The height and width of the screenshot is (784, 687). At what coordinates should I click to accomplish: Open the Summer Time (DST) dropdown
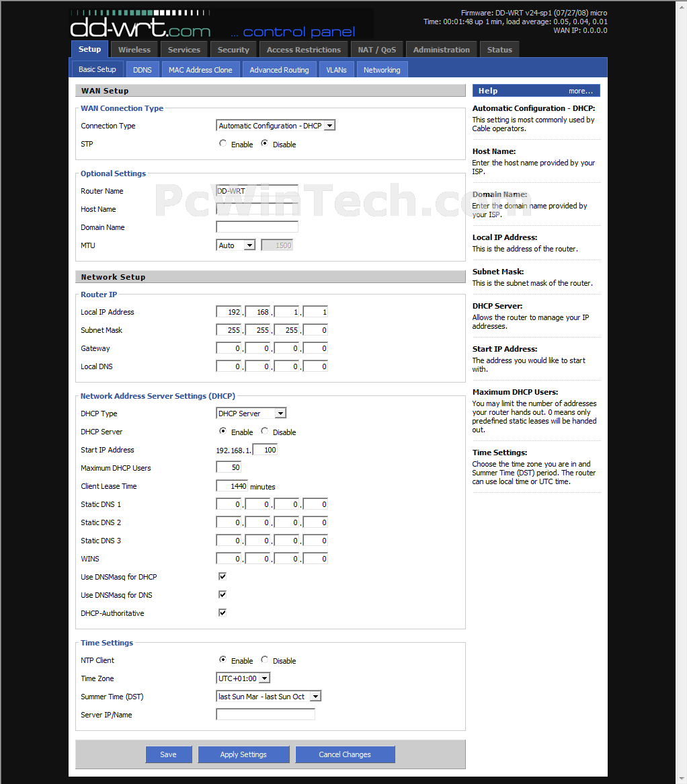(x=268, y=697)
